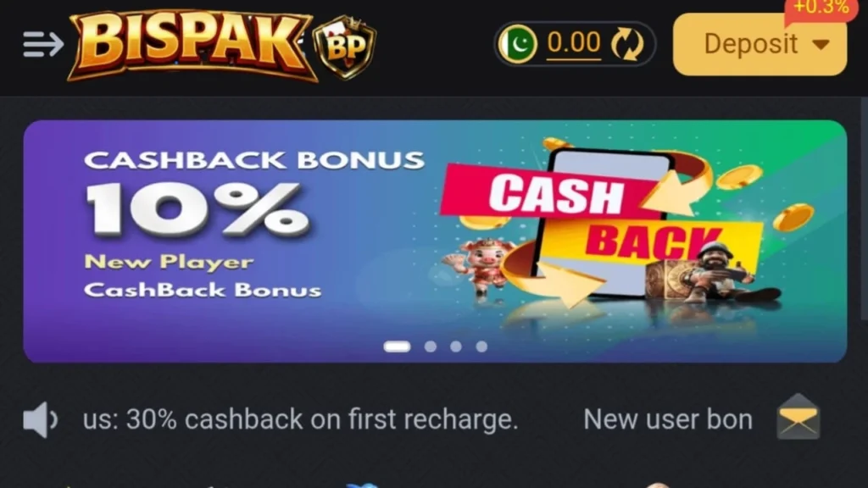The height and width of the screenshot is (488, 868).
Task: Click the CASH BACK phone graphic
Action: [x=601, y=221]
